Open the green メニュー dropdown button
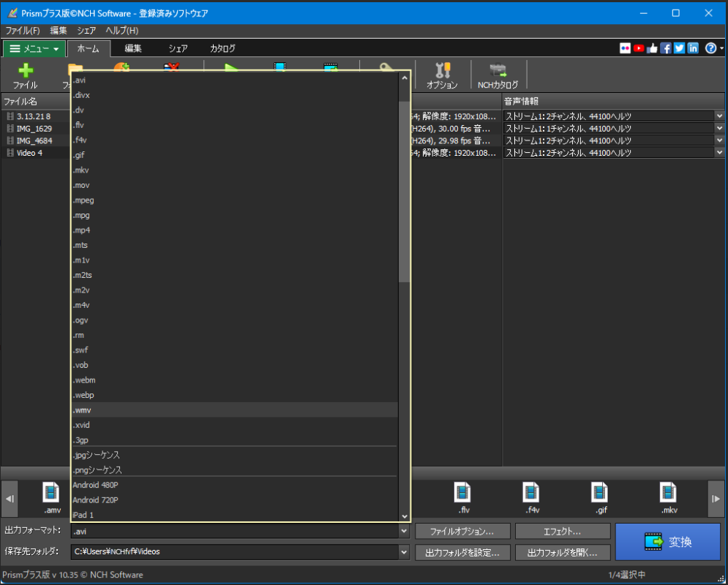728x585 pixels. [34, 49]
